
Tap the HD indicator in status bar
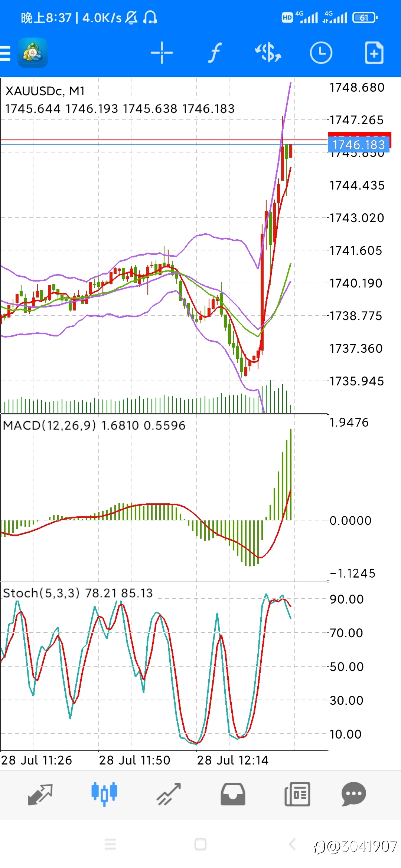(287, 17)
